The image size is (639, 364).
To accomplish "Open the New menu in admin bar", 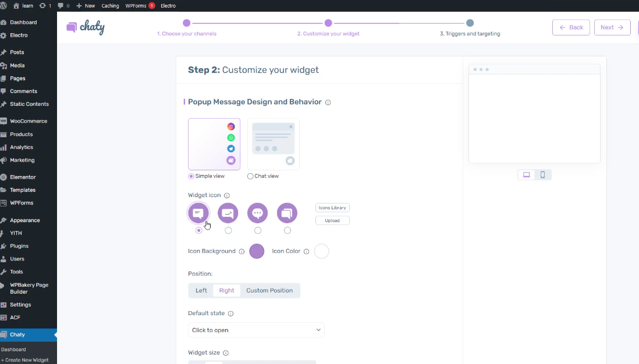I will click(86, 6).
